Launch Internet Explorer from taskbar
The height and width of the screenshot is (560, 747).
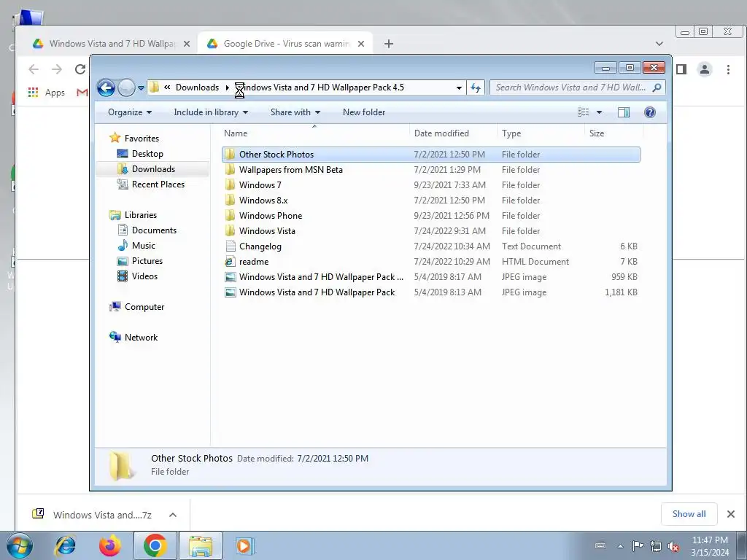pyautogui.click(x=65, y=545)
